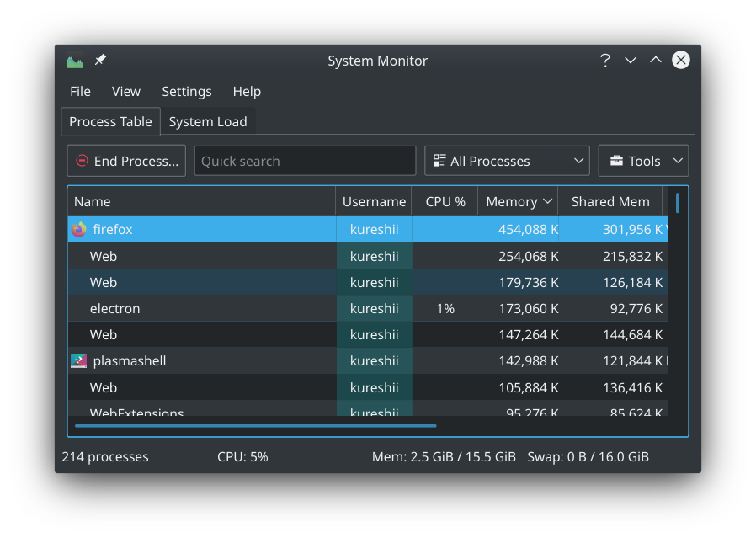
Task: Click electron memory value 173,060 K
Action: pos(529,308)
